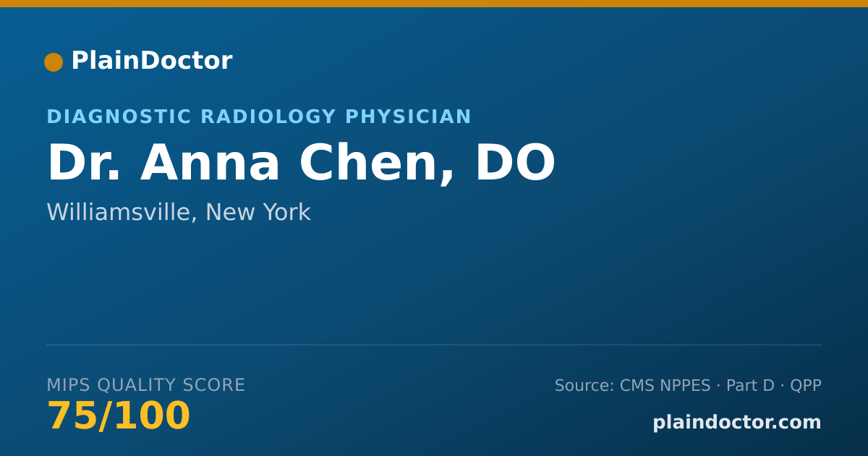Click the thin horizontal divider line
The image size is (868, 456).
click(434, 345)
